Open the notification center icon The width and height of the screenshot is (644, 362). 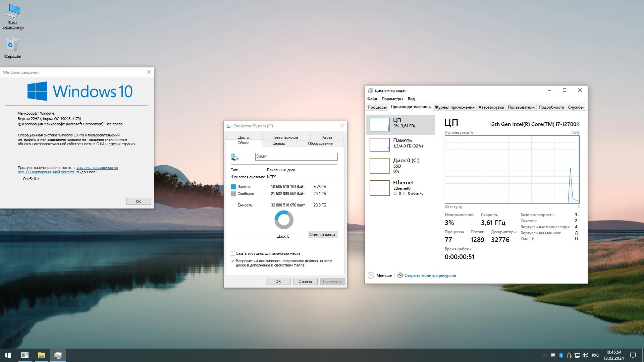pyautogui.click(x=633, y=355)
